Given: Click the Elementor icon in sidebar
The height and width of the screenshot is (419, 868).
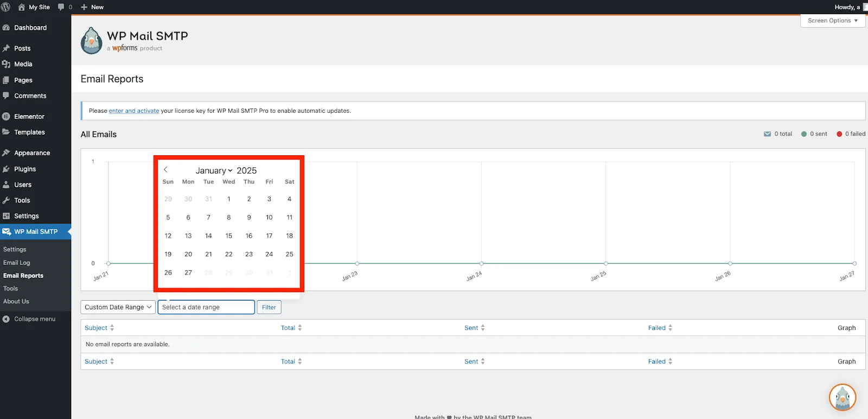Looking at the screenshot, I should click(7, 117).
